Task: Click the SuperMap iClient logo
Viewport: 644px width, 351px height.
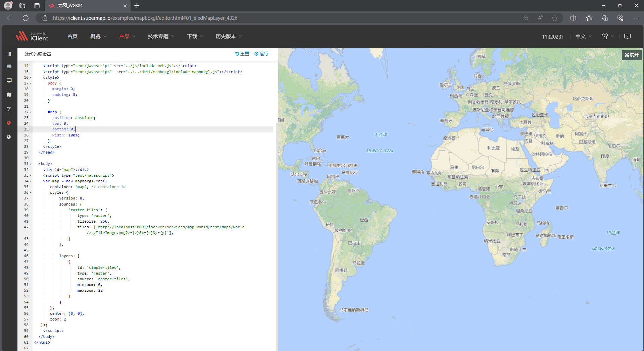Action: (32, 36)
